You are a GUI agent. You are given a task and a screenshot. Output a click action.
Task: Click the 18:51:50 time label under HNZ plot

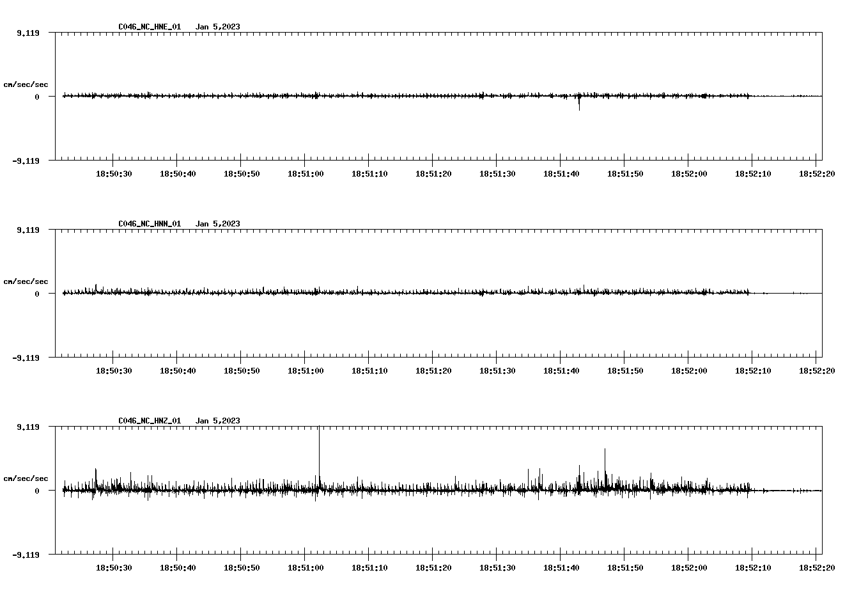[x=625, y=567]
